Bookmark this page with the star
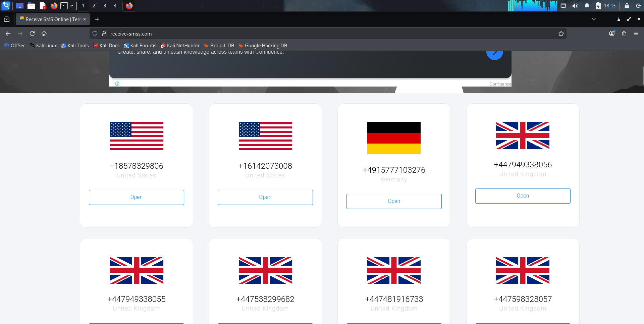 click(x=561, y=34)
